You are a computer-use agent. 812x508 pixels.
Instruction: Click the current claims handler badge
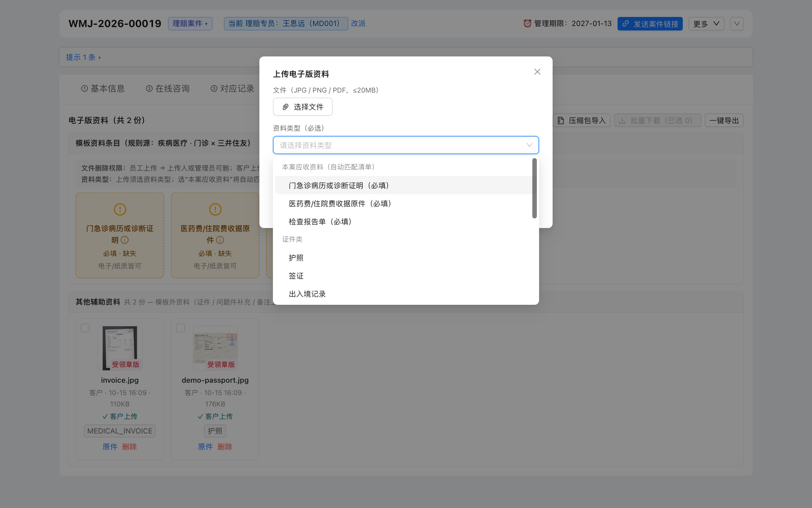(286, 24)
